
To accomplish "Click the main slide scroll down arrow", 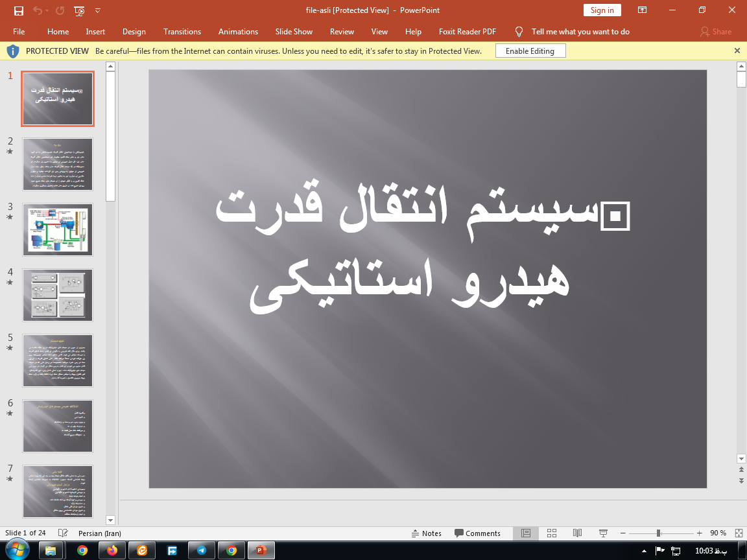I will 741,459.
